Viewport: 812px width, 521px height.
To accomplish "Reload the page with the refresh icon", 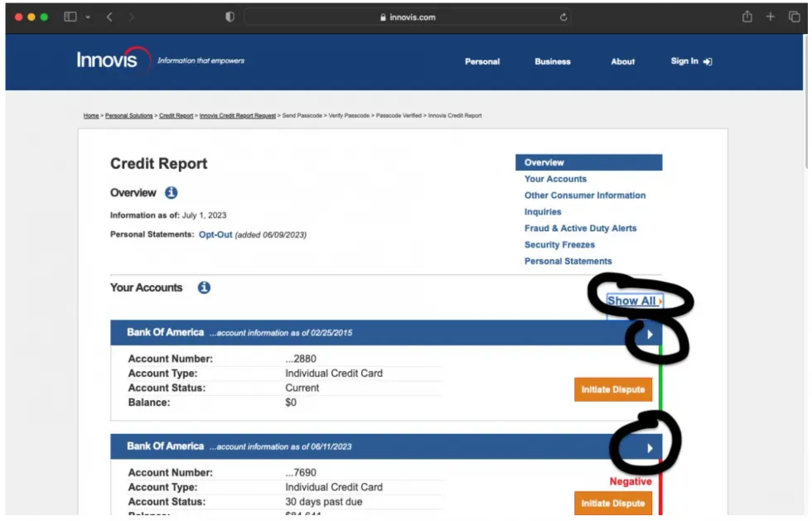I will tap(563, 17).
